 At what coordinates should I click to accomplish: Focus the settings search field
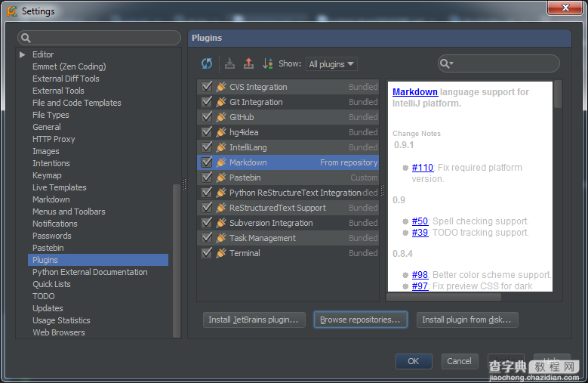[99, 38]
